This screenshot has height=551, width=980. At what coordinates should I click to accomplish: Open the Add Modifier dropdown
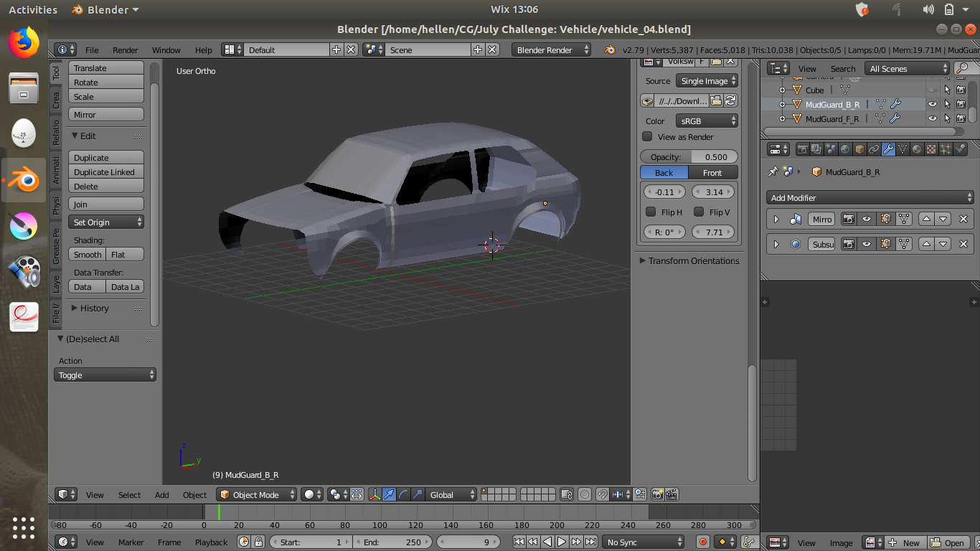point(871,198)
